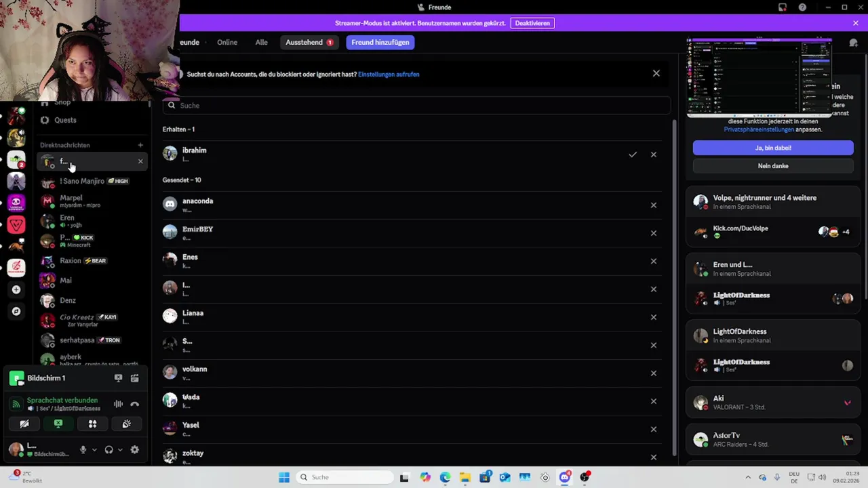Open the clips icon beside Bildschirm 1
This screenshot has height=488, width=868.
pos(134,378)
